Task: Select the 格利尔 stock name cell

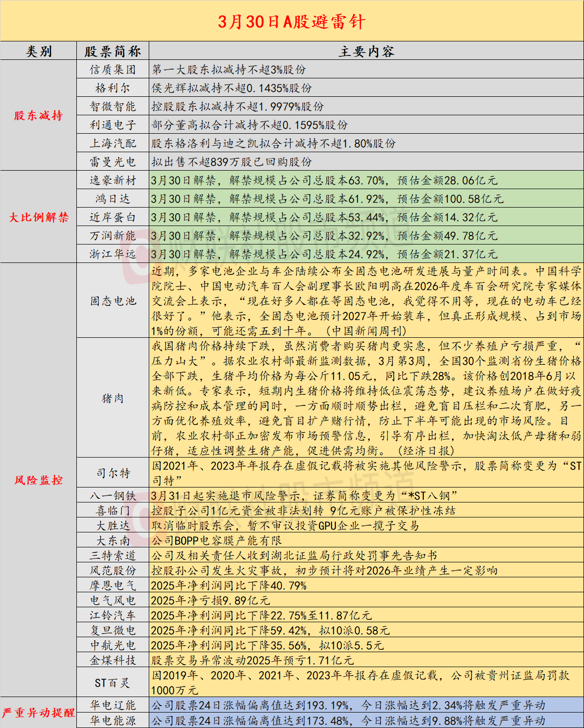Action: [113, 88]
